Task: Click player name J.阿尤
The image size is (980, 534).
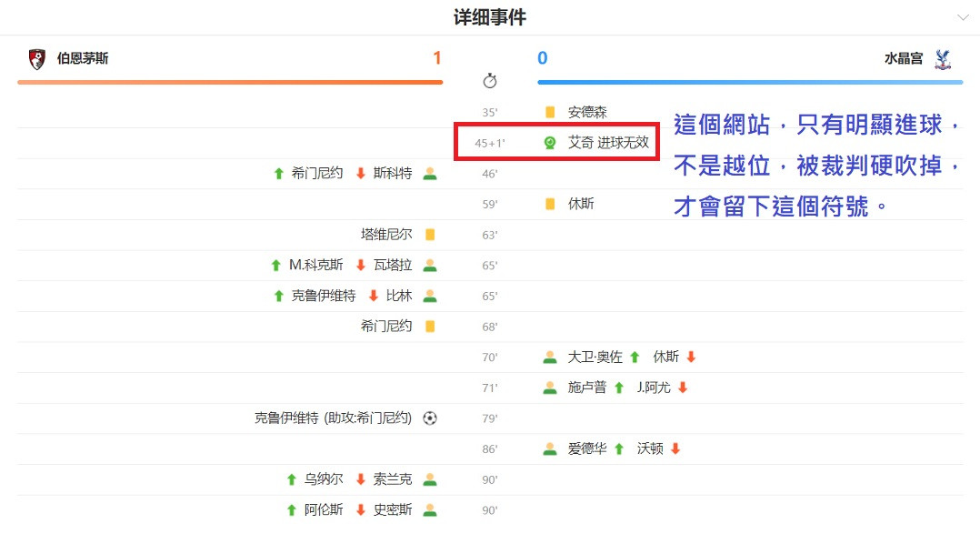Action: click(654, 388)
